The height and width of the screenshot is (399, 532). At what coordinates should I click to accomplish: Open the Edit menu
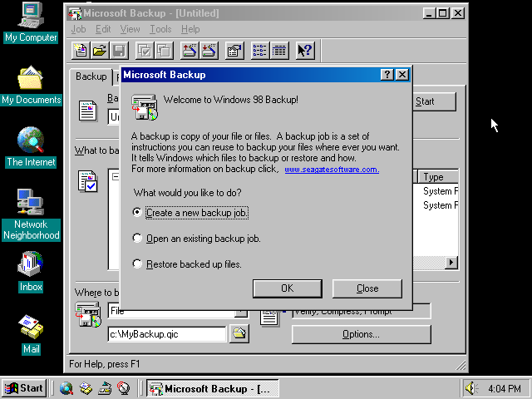(103, 29)
